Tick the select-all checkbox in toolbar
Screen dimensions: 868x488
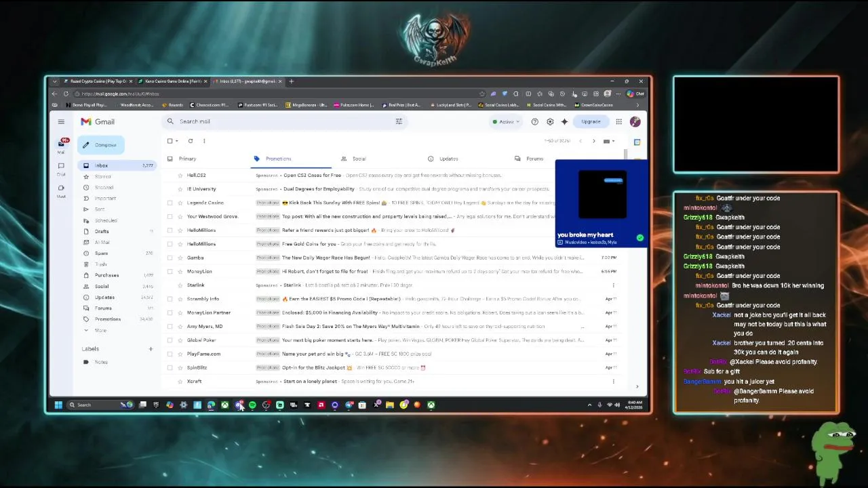point(170,141)
